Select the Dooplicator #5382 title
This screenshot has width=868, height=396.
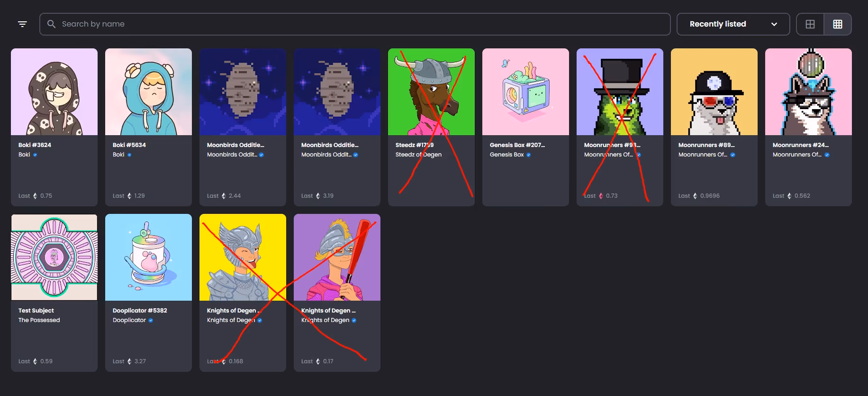pos(140,311)
